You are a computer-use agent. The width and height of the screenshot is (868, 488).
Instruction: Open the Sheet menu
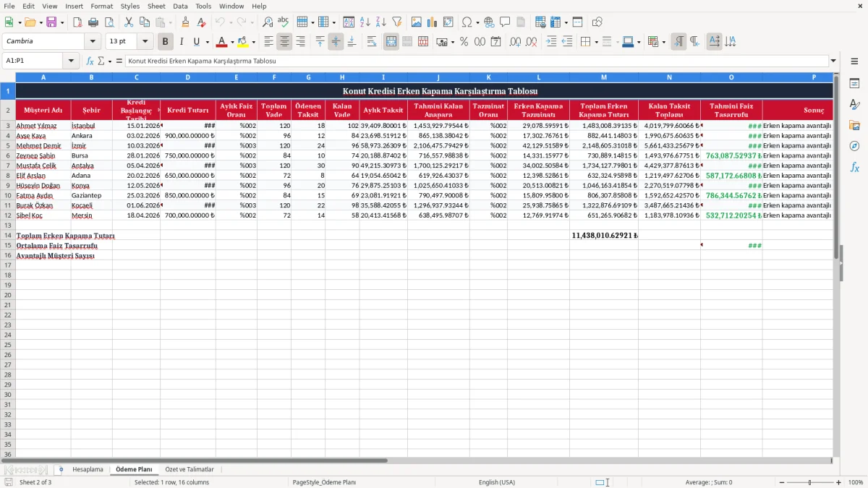[156, 6]
